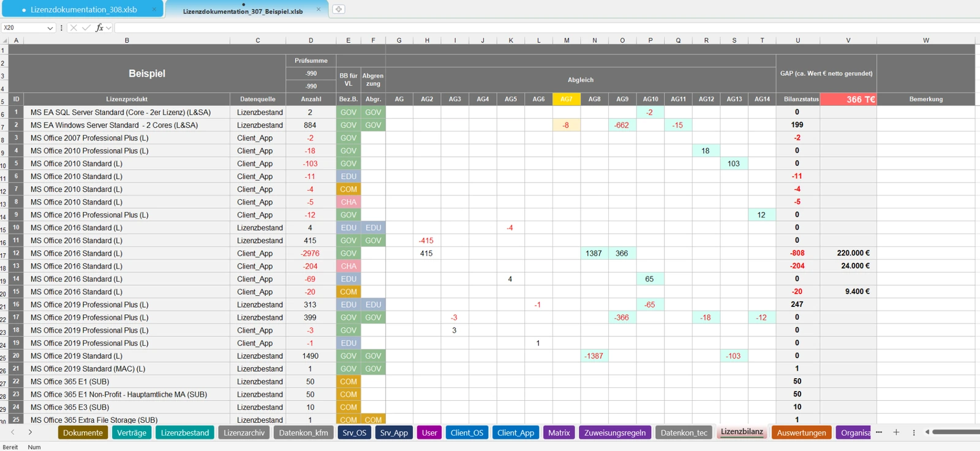Switch to Lizenzdokumentation_308.xlsb workbook tab
Screen dimensions: 980x451
click(84, 10)
